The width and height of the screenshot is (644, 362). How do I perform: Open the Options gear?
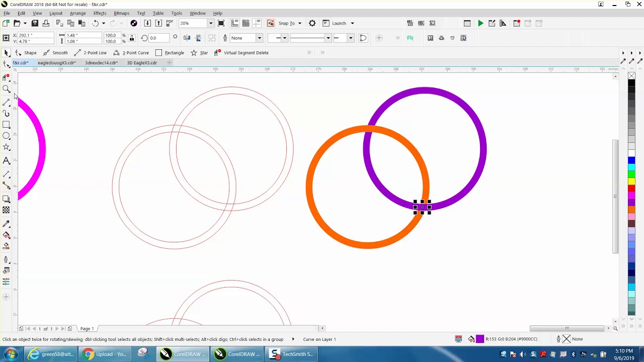pos(312,23)
